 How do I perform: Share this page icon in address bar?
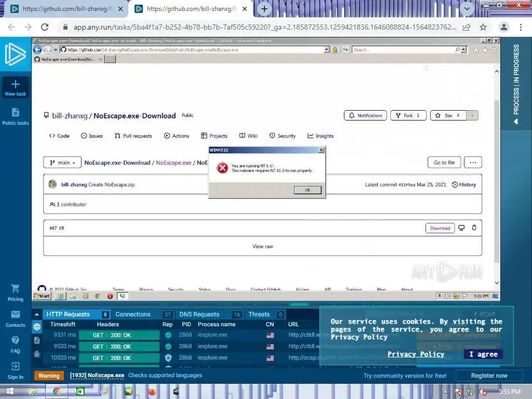pyautogui.click(x=467, y=27)
